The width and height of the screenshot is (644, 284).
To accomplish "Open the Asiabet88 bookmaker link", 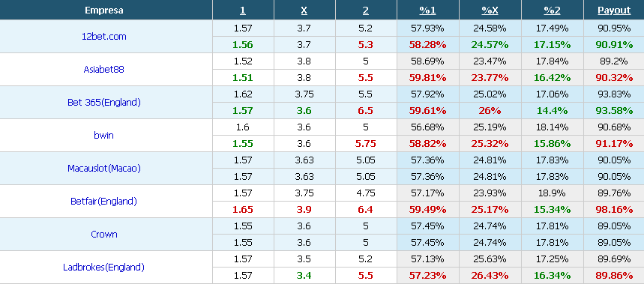I will pyautogui.click(x=104, y=70).
